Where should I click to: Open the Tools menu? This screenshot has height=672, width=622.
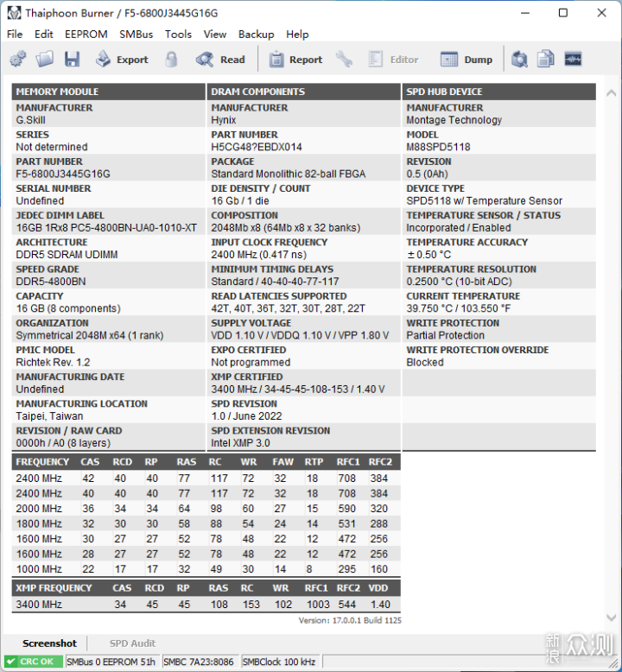(178, 35)
